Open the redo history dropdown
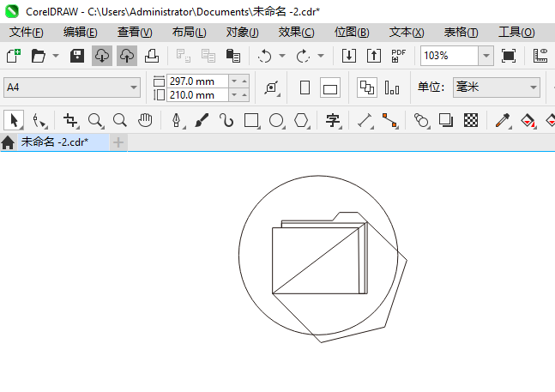 321,56
